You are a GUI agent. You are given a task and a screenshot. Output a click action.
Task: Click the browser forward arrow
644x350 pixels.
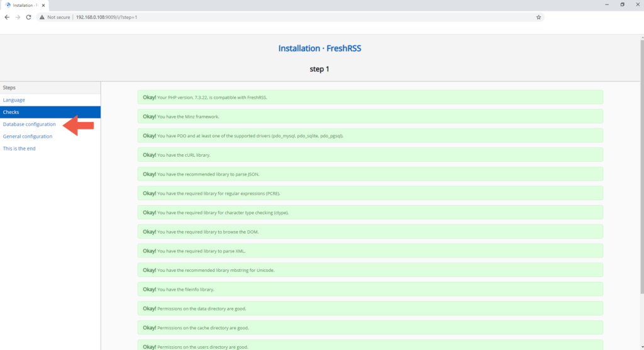(x=18, y=17)
